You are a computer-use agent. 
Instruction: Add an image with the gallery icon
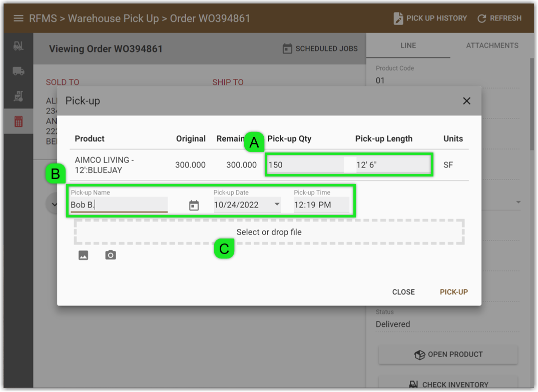(x=83, y=255)
